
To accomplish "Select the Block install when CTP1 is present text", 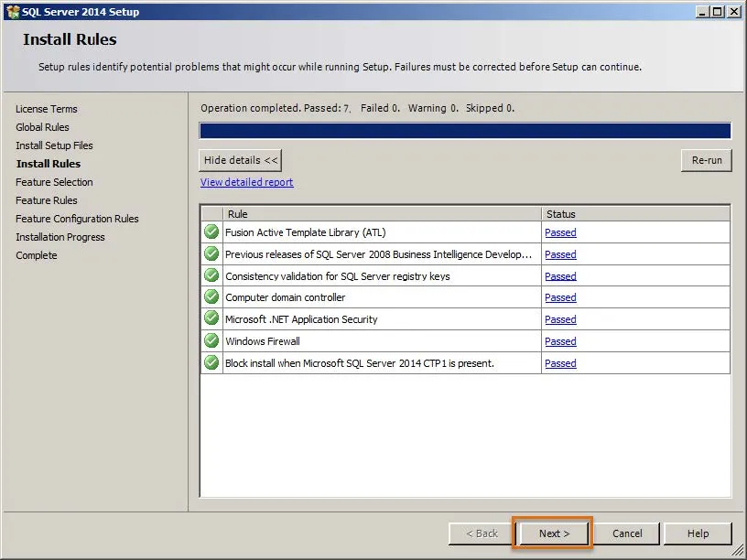I will 359,363.
